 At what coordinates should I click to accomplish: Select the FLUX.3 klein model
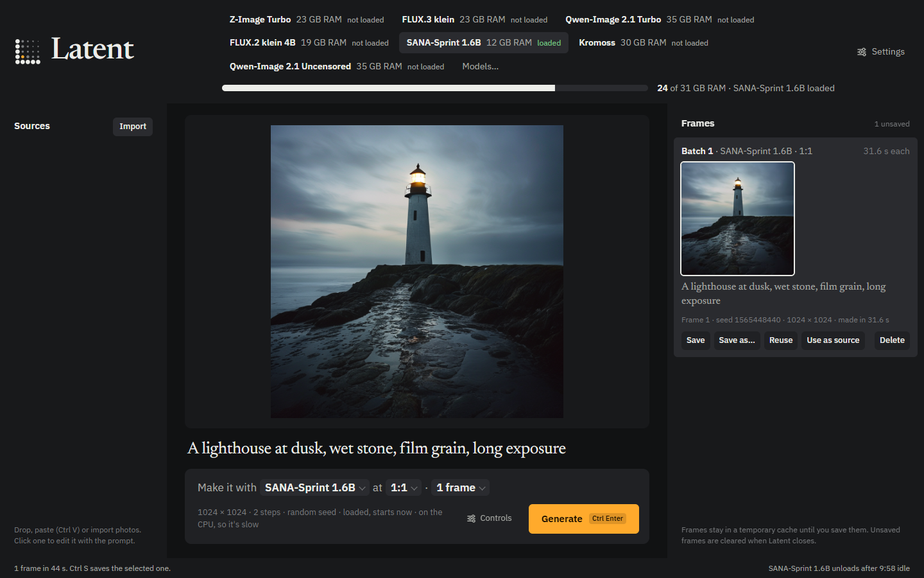(475, 20)
